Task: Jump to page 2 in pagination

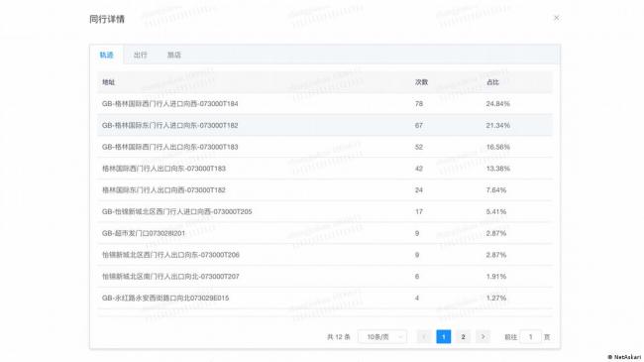Action: coord(464,337)
